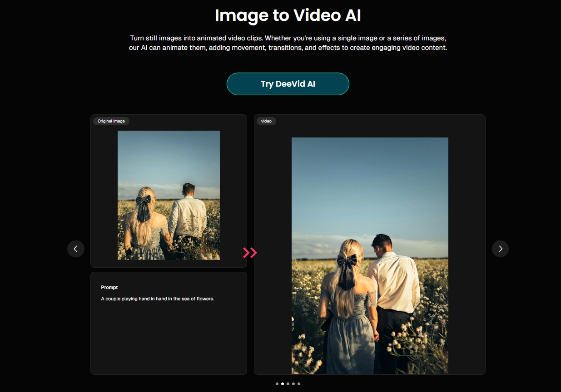Select the fifth carousel pagination dot

299,384
